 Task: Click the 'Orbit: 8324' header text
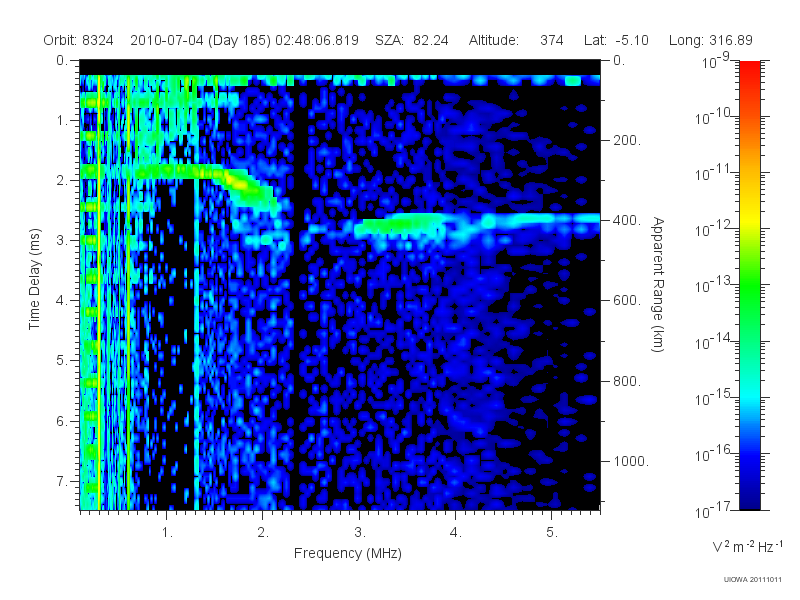(78, 40)
